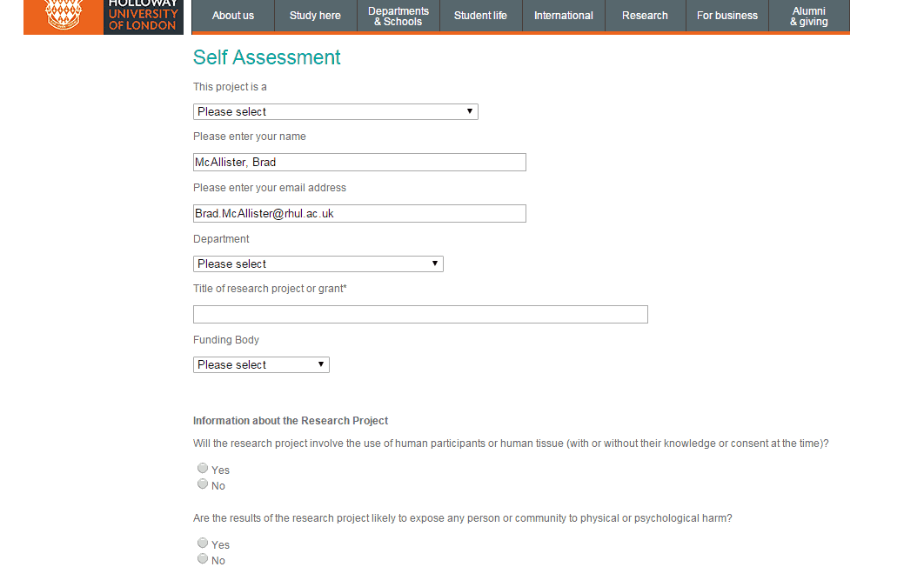The height and width of the screenshot is (587, 924).
Task: Click the name field containing McAllister, Brad
Action: coord(359,163)
